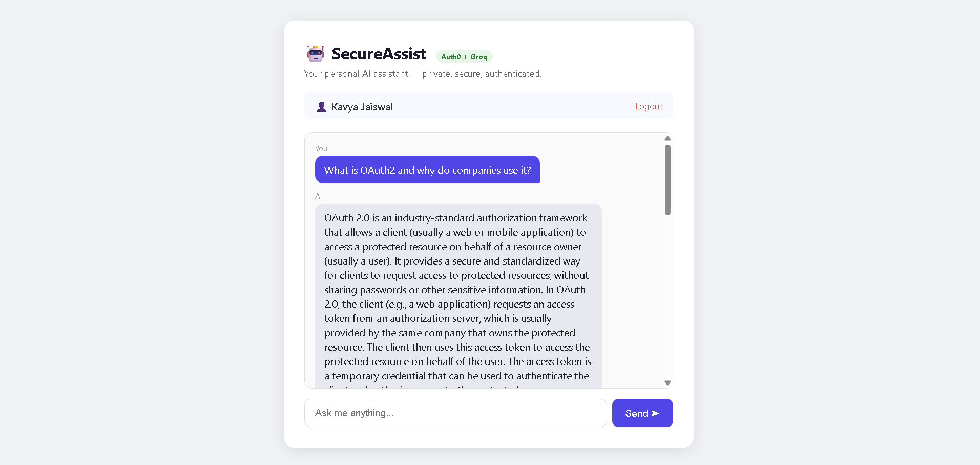Focus the 'Ask me anything...' input field
980x465 pixels.
[455, 413]
